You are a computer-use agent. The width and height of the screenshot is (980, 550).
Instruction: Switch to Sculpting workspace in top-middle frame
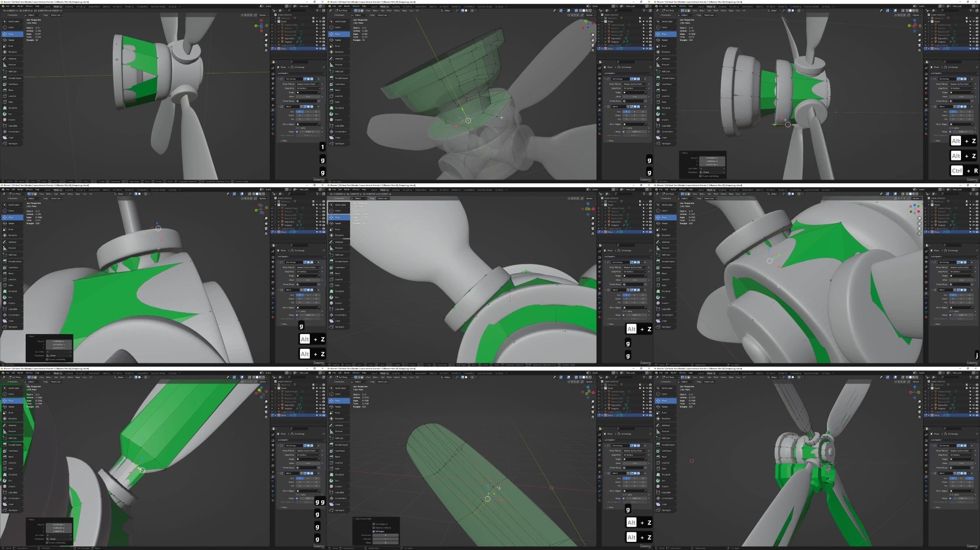point(395,7)
